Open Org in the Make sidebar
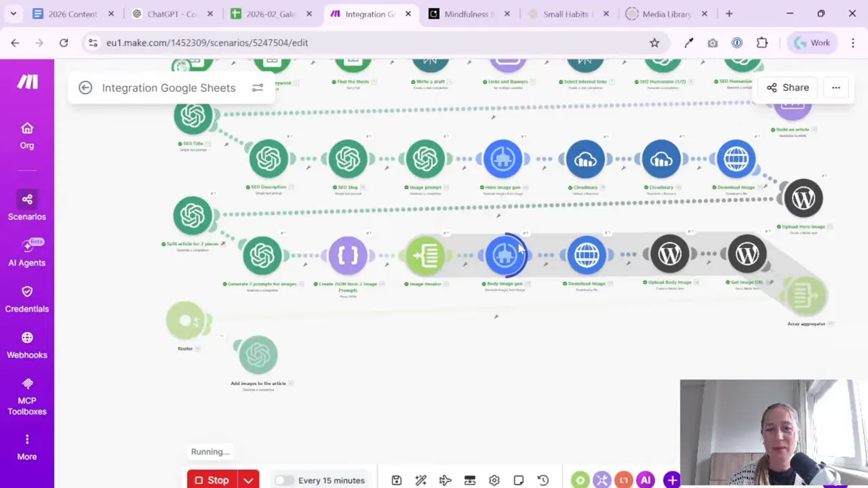The width and height of the screenshot is (868, 488). [27, 136]
